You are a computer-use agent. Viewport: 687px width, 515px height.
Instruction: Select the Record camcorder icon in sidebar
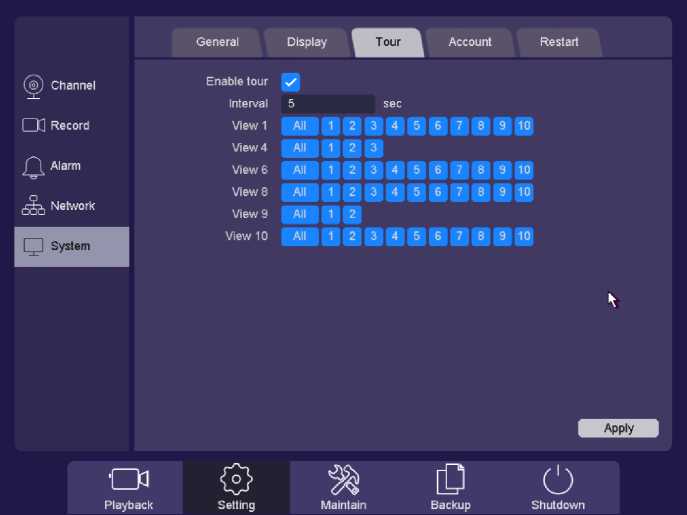(x=34, y=126)
